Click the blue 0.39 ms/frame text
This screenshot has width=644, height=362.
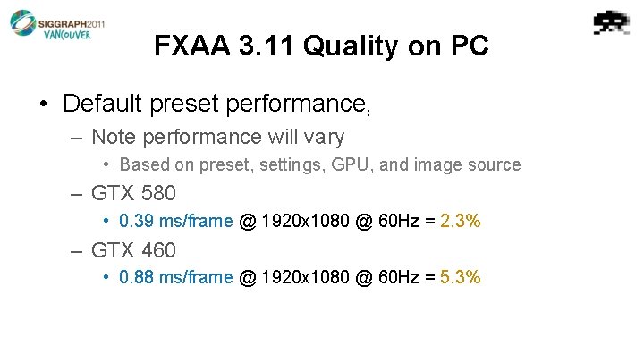176,221
